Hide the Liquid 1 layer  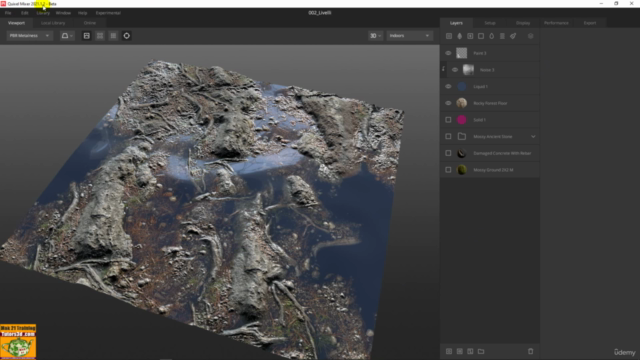click(448, 87)
